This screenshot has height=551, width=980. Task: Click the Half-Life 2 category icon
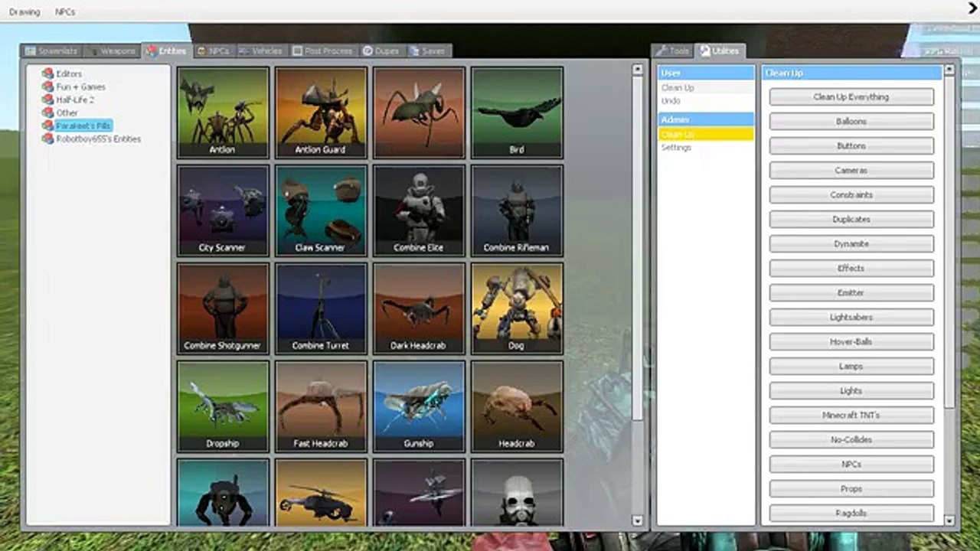pos(47,99)
